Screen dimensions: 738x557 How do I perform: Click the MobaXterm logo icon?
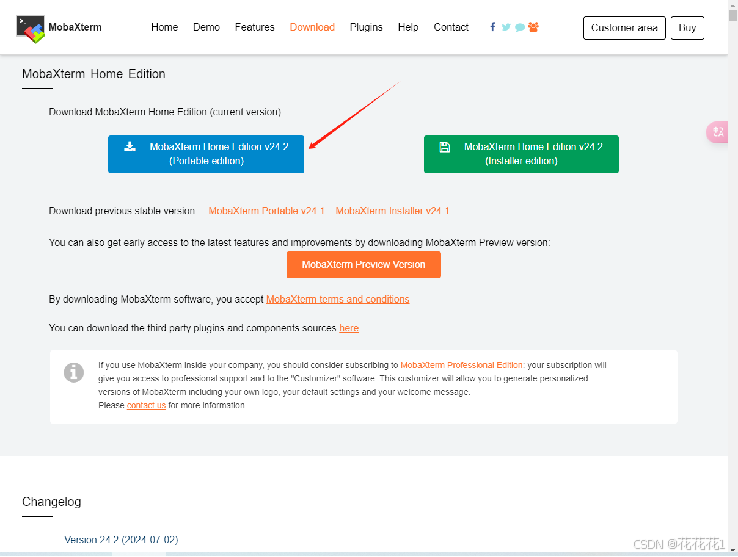(31, 29)
